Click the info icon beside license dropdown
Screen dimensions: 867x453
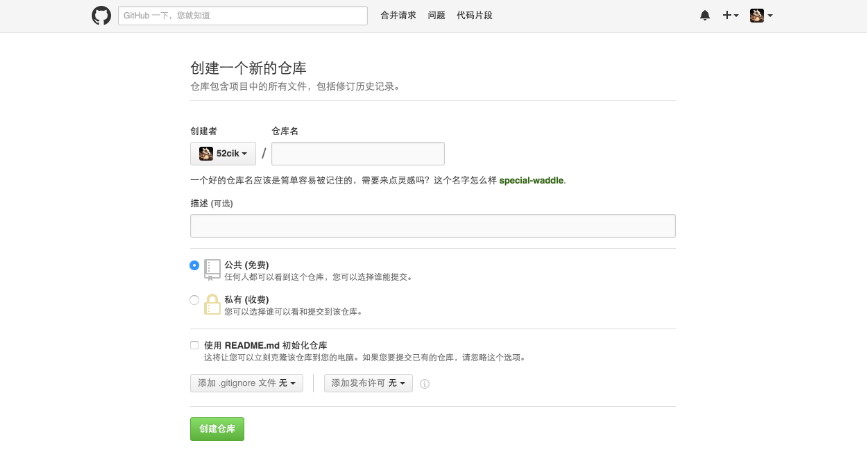click(x=425, y=384)
